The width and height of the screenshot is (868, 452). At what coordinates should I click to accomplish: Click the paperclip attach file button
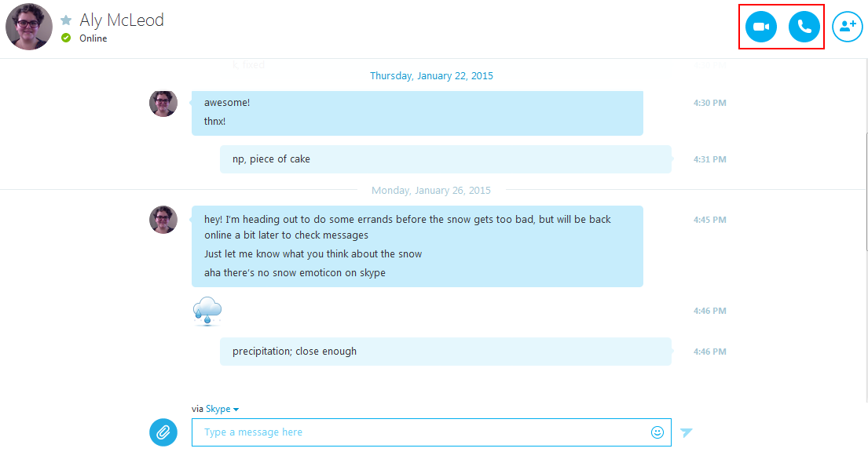pyautogui.click(x=163, y=432)
